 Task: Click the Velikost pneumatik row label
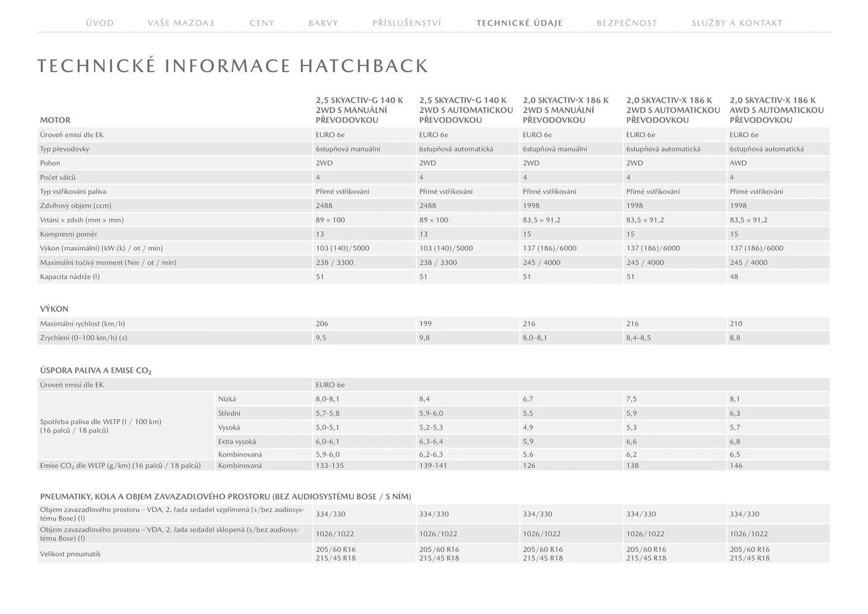[x=71, y=554]
